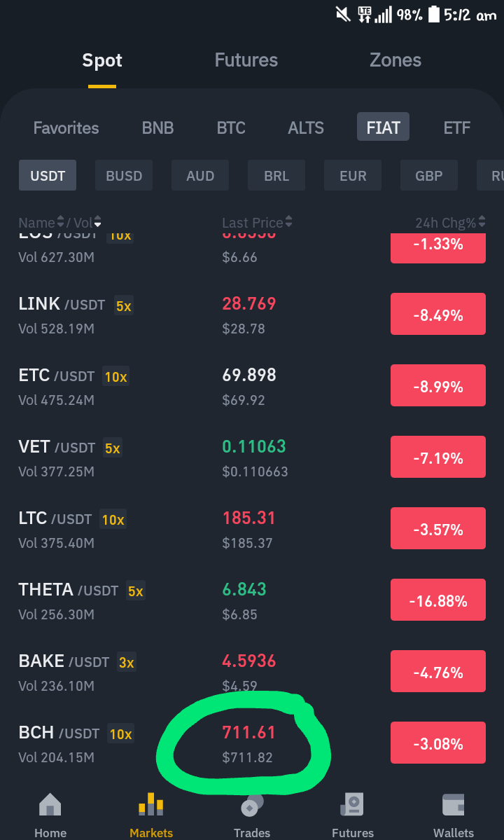
Task: Open the Trades icon in bottom bar
Action: [252, 805]
